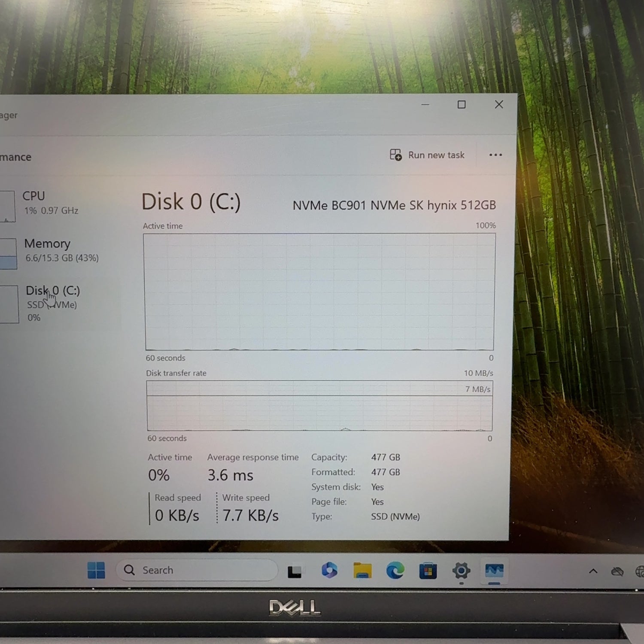Click the taskbar Search box
The image size is (644, 644).
pos(197,570)
